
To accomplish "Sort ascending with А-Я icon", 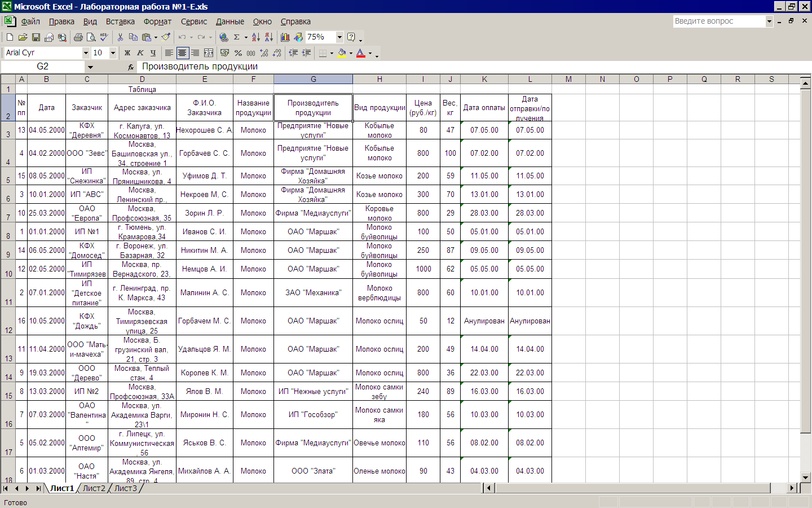I will [x=256, y=37].
